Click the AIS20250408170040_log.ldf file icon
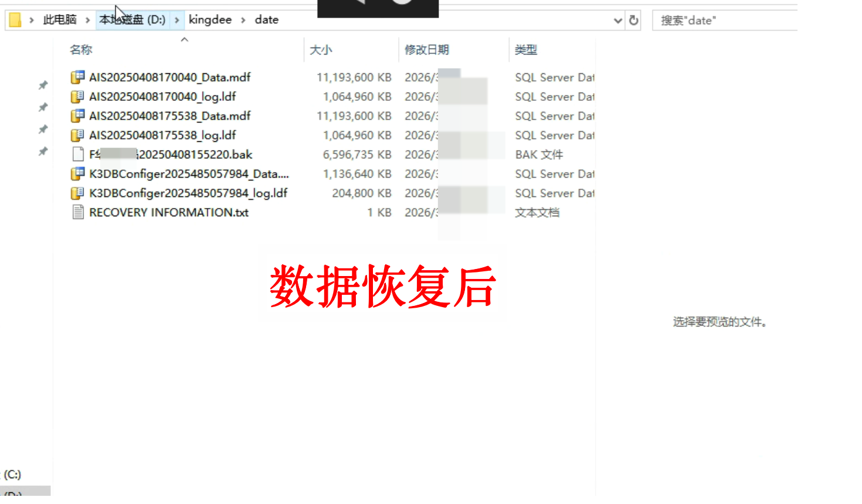 77,97
